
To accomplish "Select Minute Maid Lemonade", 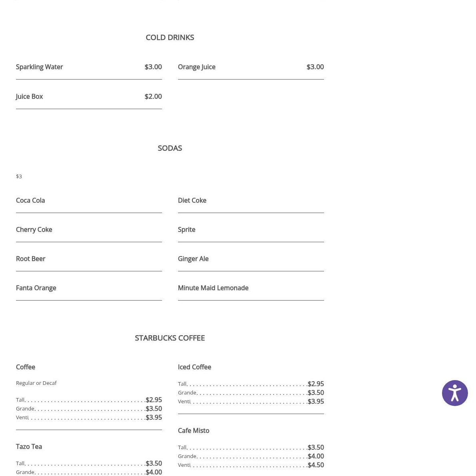I will 213,288.
